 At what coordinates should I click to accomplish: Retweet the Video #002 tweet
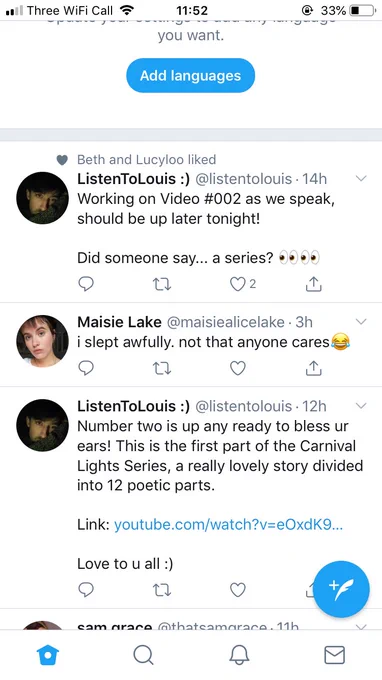pos(162,284)
